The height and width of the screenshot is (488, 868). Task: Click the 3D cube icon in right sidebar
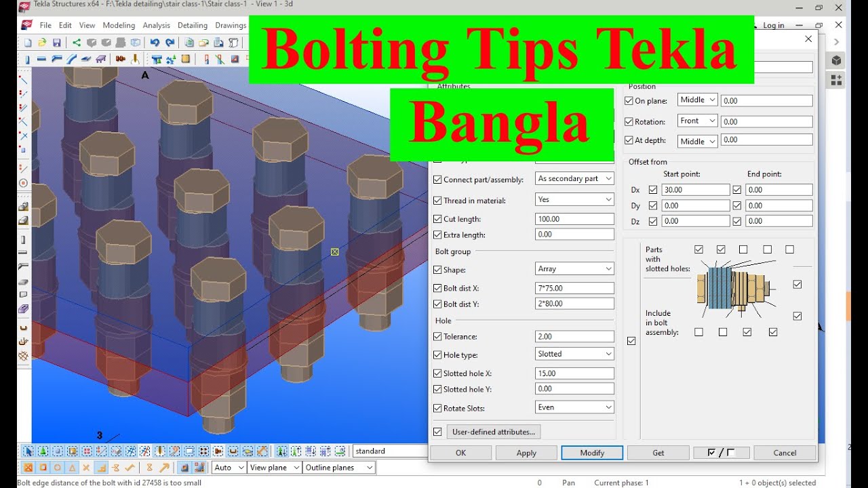pos(836,60)
